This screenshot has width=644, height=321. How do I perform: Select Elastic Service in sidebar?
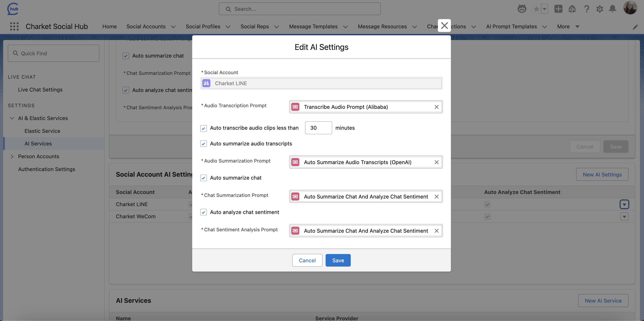[42, 131]
